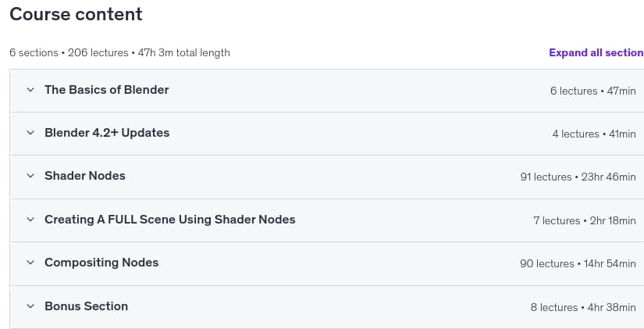
Task: Click the 6 sections • 206 lectures summary text
Action: point(69,52)
